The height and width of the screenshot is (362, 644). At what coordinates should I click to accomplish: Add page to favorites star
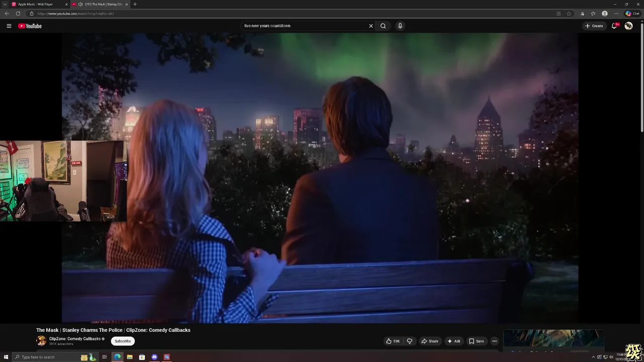click(569, 14)
